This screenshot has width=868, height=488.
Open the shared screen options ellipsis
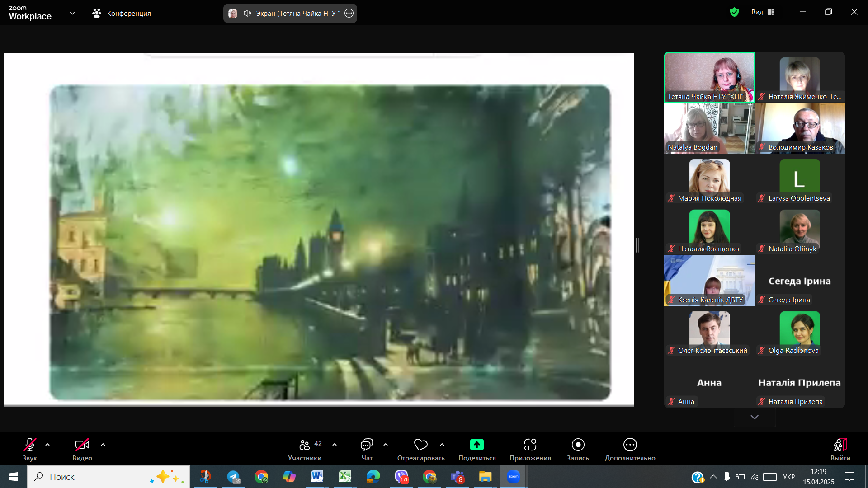click(349, 14)
